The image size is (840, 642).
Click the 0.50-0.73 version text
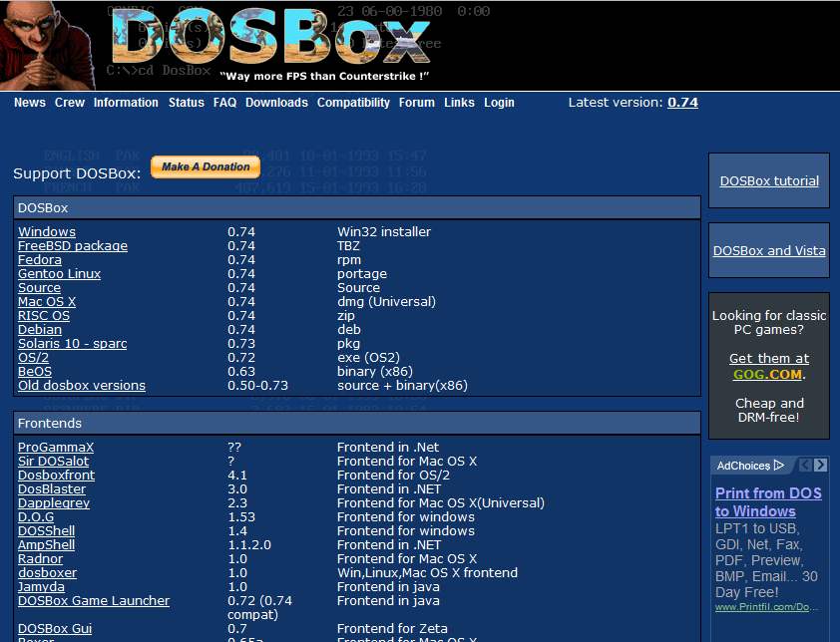pyautogui.click(x=257, y=385)
